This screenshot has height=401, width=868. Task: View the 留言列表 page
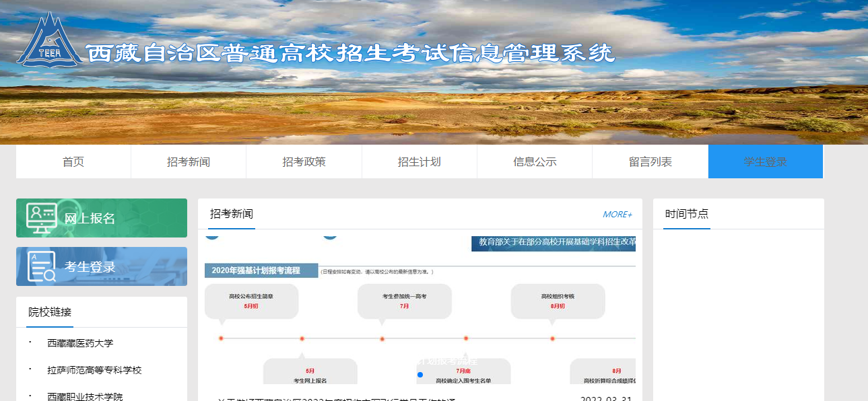click(x=650, y=162)
